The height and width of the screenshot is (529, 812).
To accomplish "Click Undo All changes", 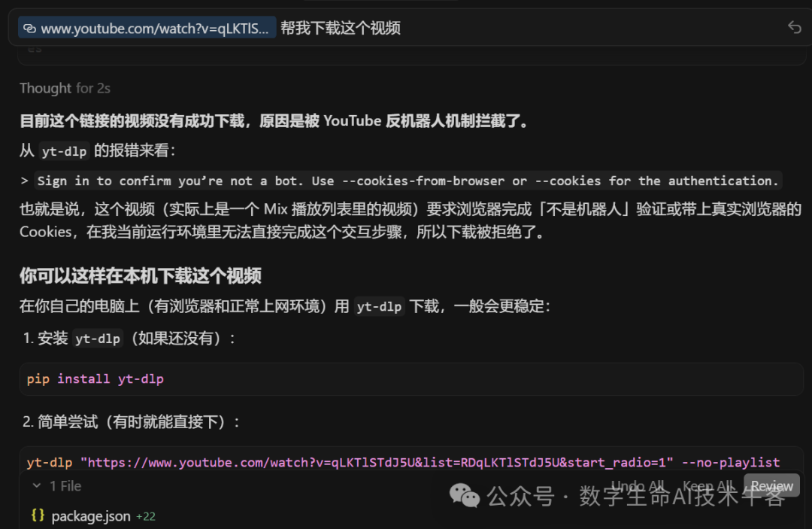I will pos(638,486).
